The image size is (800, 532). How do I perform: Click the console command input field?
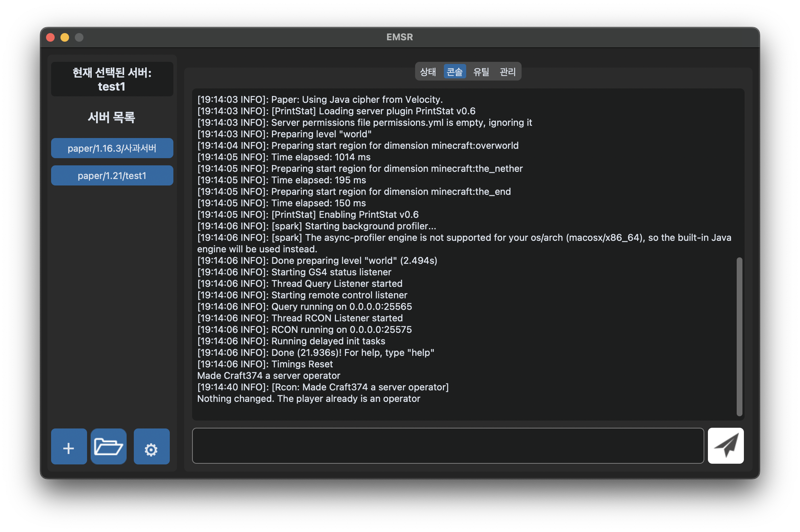(448, 446)
